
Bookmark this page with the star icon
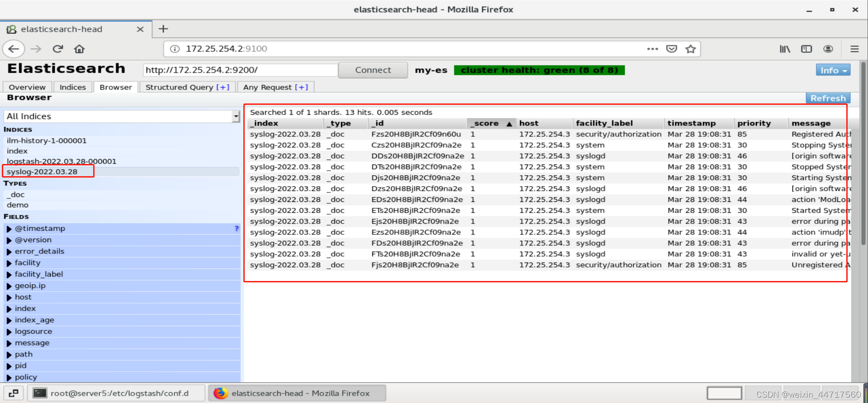(691, 49)
